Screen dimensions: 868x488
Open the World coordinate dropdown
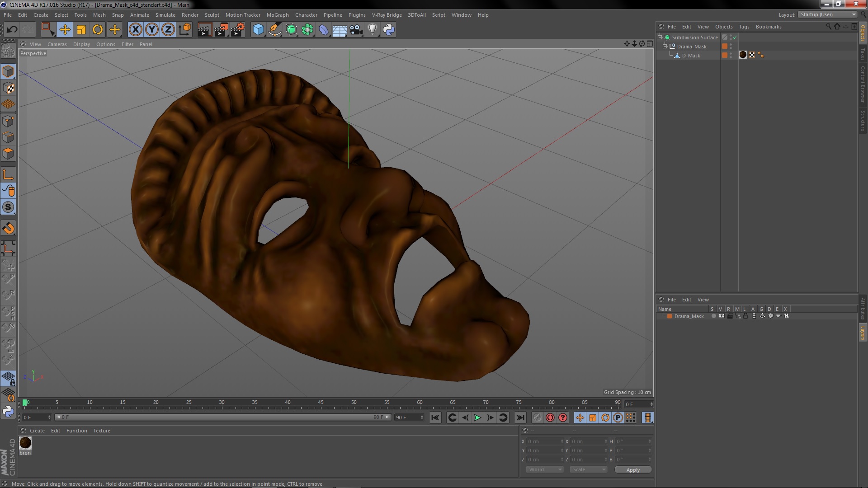click(545, 470)
